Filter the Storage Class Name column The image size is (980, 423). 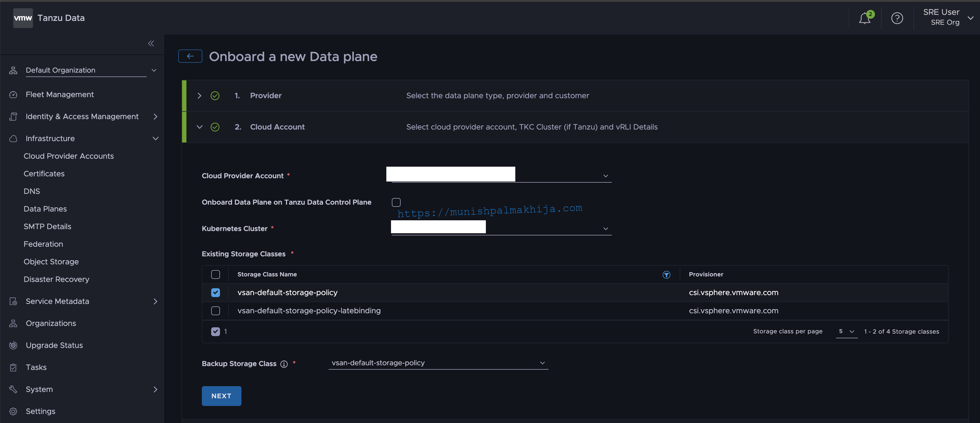(x=666, y=275)
